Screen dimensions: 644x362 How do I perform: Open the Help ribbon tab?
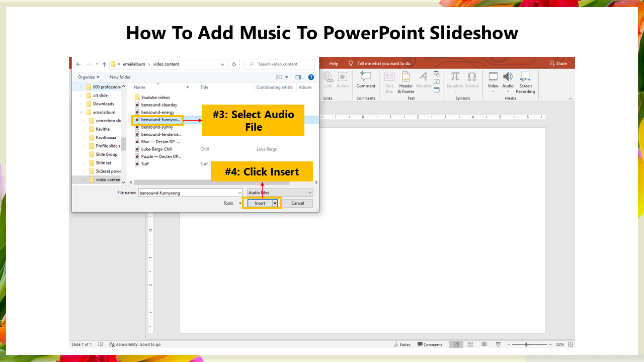click(x=334, y=63)
